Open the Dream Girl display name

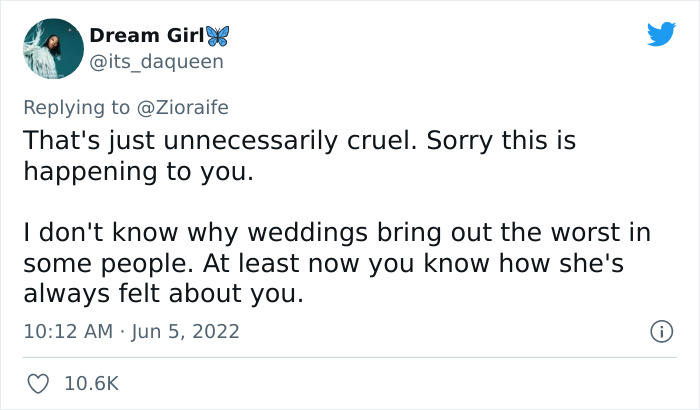(x=145, y=36)
